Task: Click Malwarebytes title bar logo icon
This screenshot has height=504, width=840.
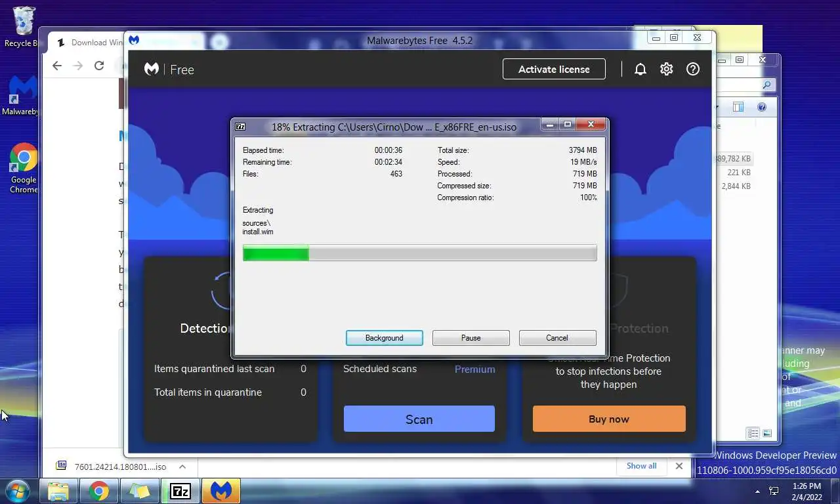Action: 134,40
